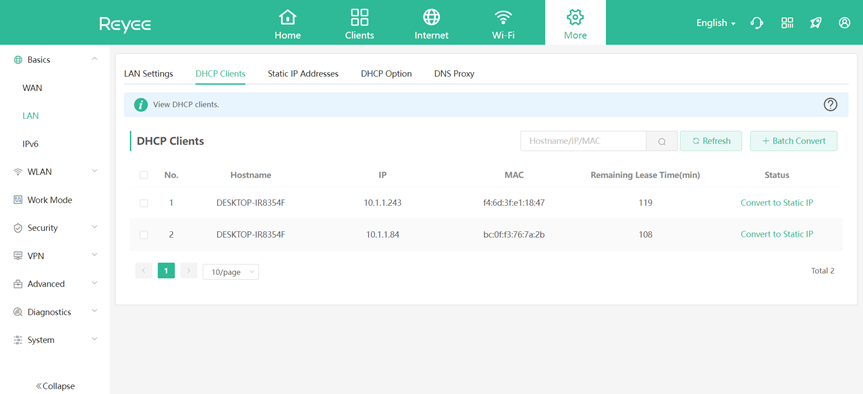Tick the checkbox for client 10.1.1.243

point(144,203)
